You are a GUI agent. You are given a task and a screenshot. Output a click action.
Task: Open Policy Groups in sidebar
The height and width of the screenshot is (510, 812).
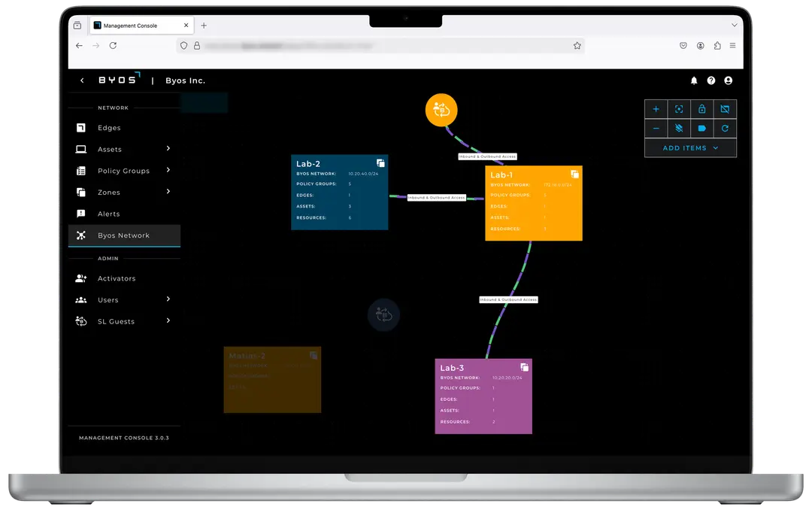pos(124,171)
